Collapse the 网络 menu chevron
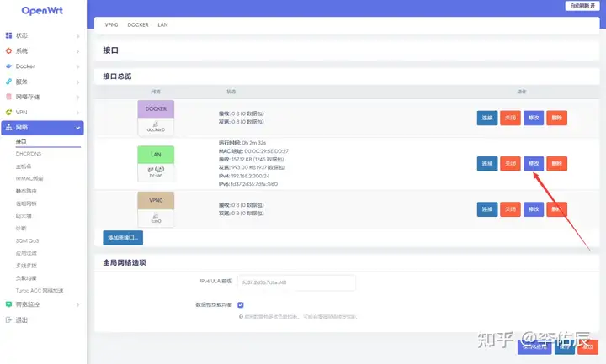This screenshot has width=606, height=364. coord(77,128)
